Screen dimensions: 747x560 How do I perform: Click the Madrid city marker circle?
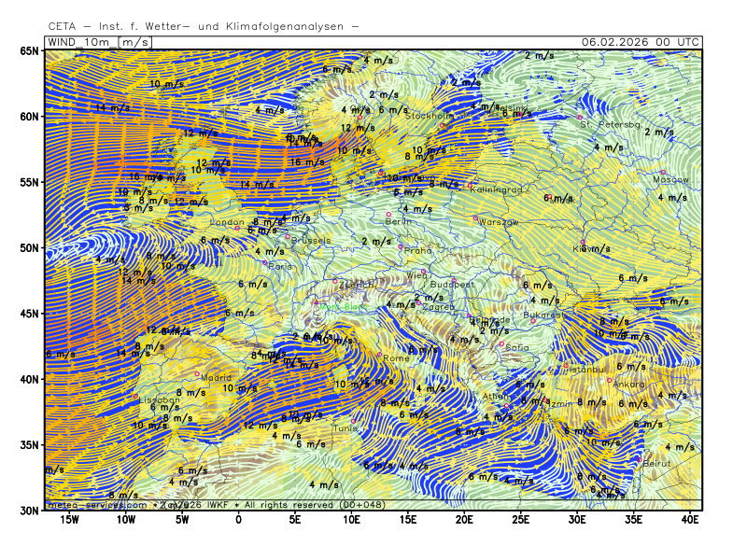[x=197, y=374]
